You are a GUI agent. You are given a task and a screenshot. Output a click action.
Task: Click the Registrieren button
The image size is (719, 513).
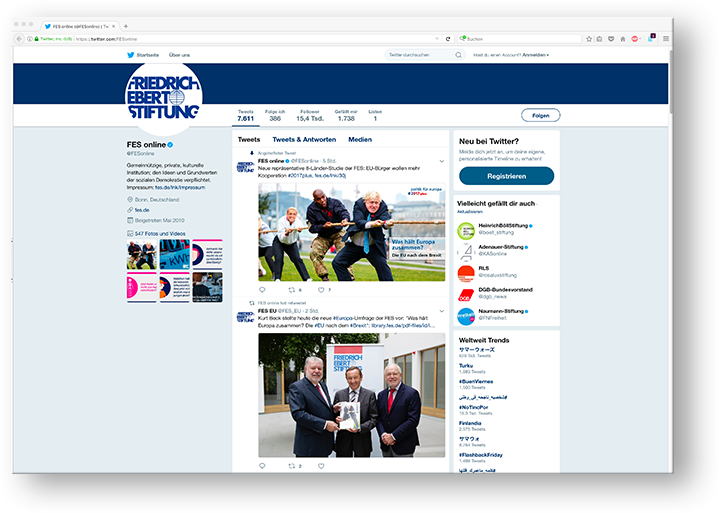506,176
